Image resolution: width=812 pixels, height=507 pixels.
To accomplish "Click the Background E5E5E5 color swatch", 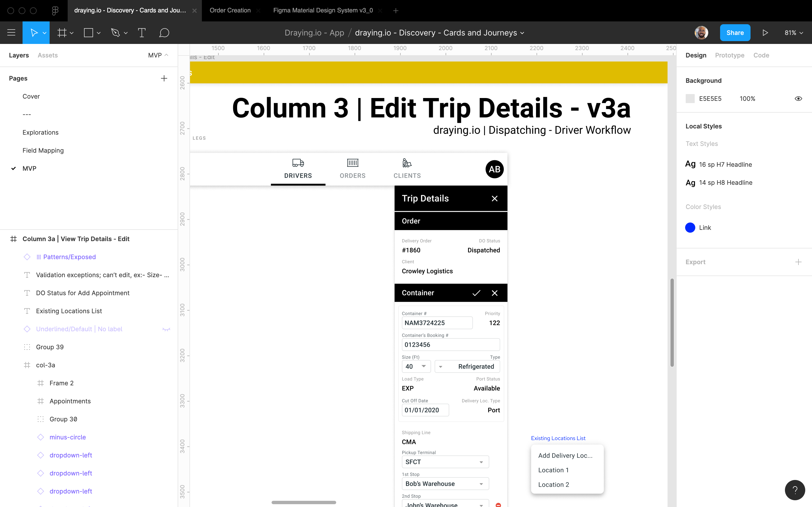I will pyautogui.click(x=690, y=99).
